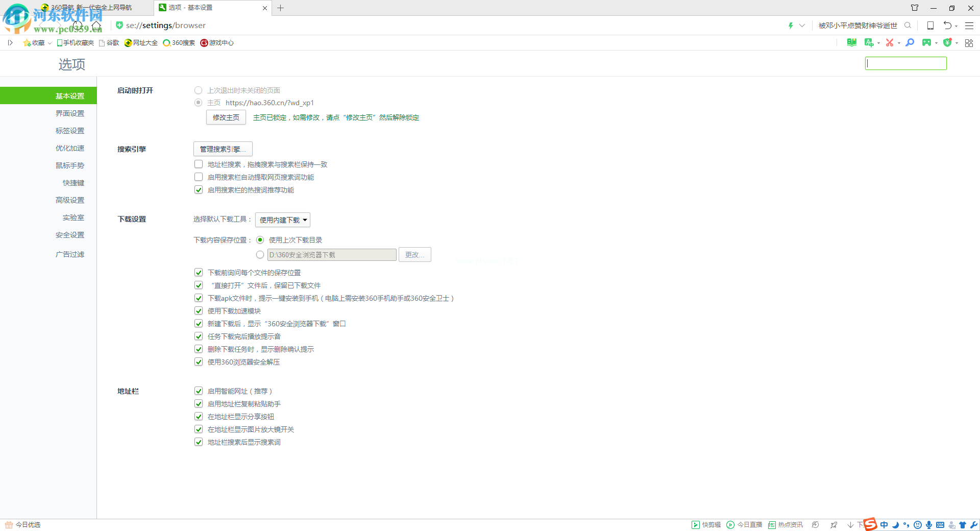This screenshot has width=980, height=531.
Task: Click the rocket accelerator icon in status bar
Action: point(834,525)
